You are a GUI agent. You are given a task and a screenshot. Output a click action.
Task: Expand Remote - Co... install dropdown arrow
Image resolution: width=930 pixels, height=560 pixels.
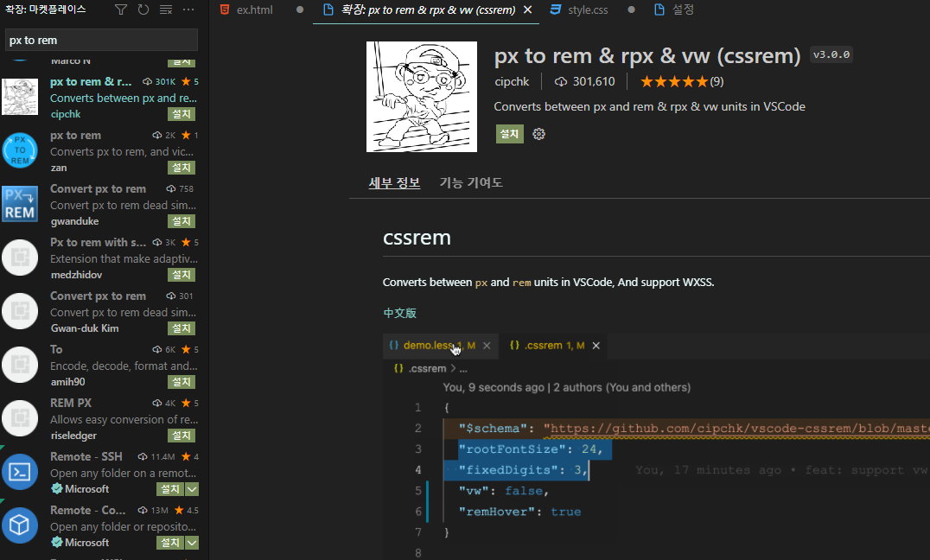click(192, 542)
